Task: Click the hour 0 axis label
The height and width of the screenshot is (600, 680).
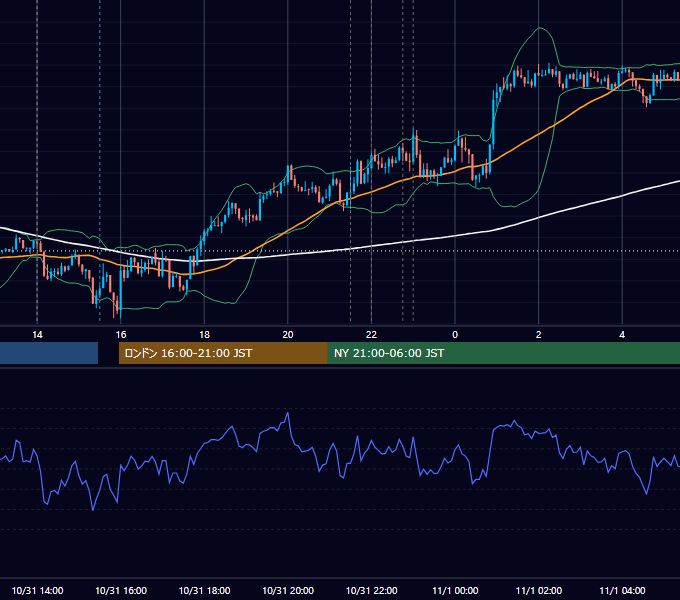Action: coord(455,334)
